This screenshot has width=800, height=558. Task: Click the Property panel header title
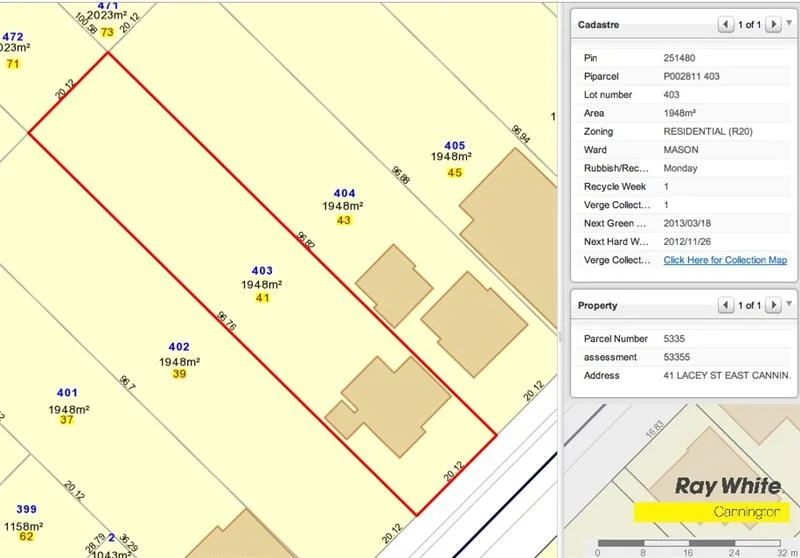(x=598, y=305)
